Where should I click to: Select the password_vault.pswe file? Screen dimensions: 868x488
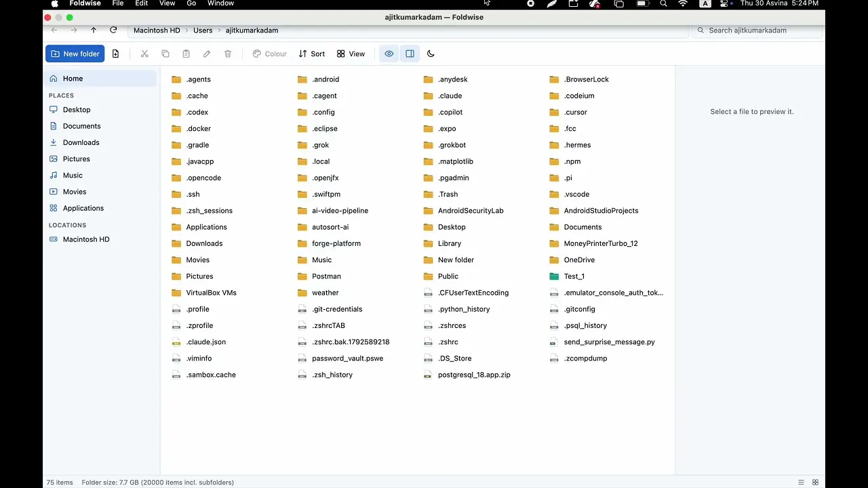click(x=341, y=358)
